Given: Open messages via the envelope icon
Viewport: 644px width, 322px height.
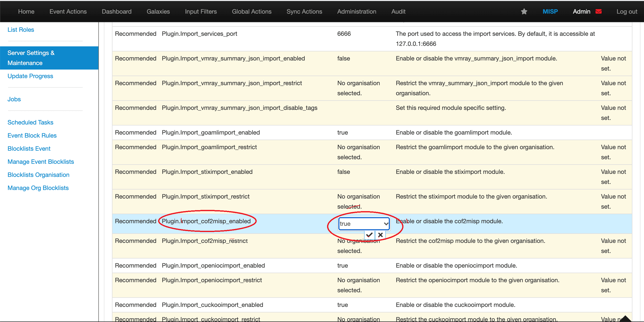Looking at the screenshot, I should click(x=599, y=11).
